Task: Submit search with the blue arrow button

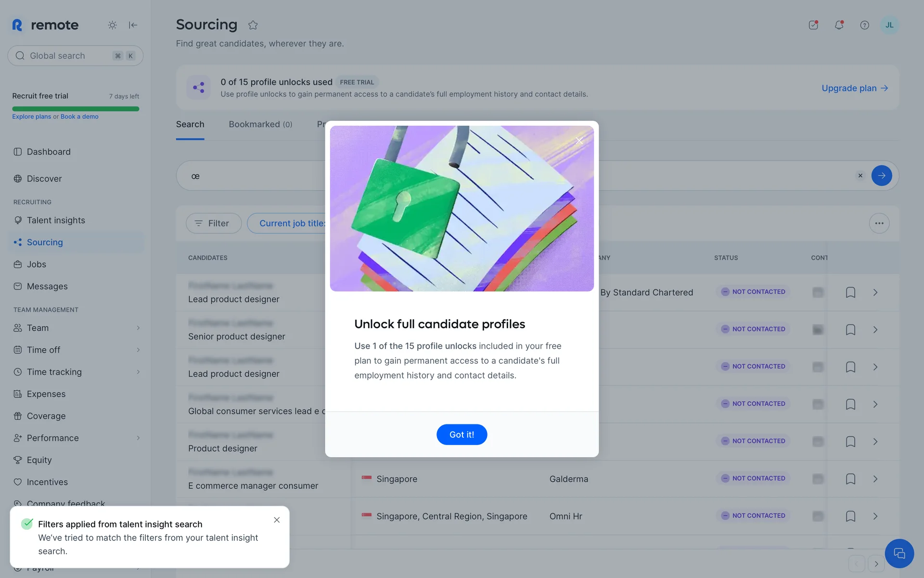Action: point(881,176)
